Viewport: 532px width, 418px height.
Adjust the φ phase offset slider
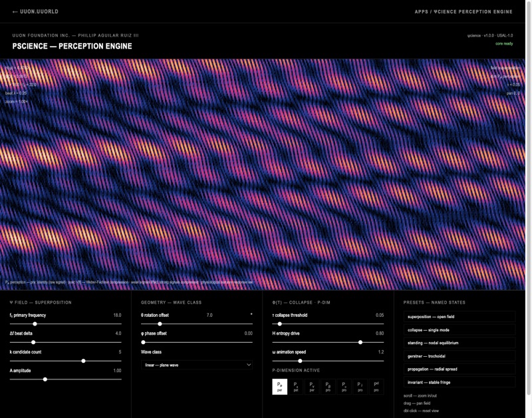[197, 342]
